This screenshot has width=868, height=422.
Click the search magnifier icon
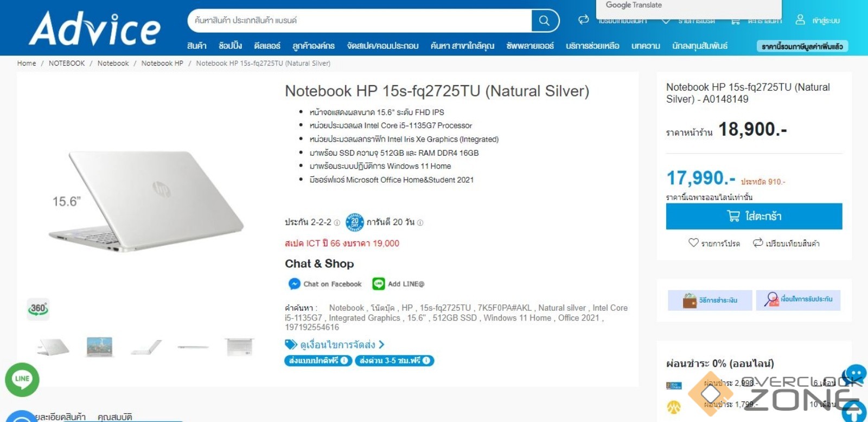coord(544,21)
